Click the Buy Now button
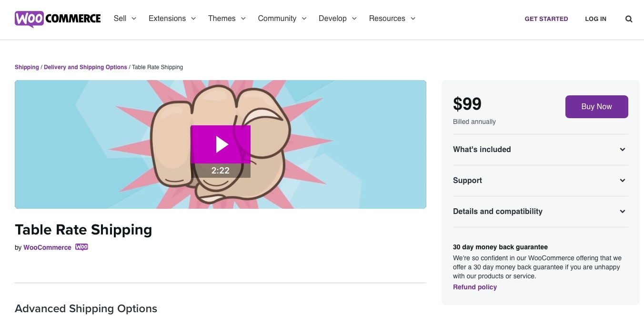644x316 pixels. pos(596,107)
